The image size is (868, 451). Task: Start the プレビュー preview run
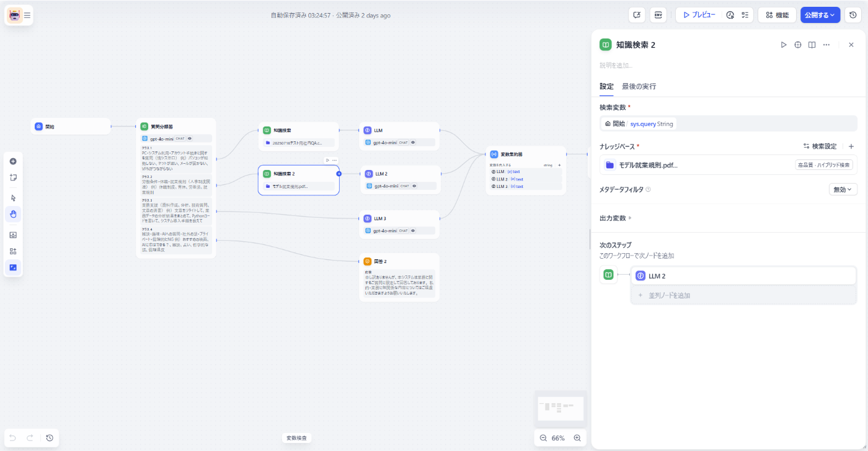(x=699, y=15)
